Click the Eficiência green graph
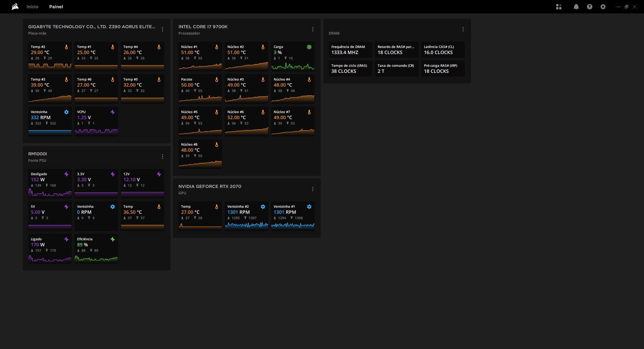 click(x=96, y=258)
